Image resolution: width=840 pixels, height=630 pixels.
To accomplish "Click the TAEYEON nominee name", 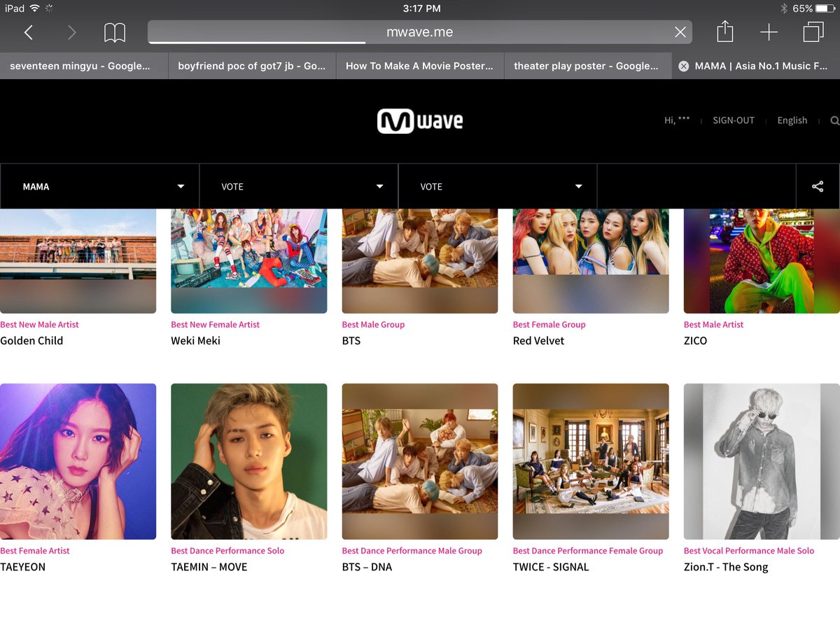I will pyautogui.click(x=22, y=567).
